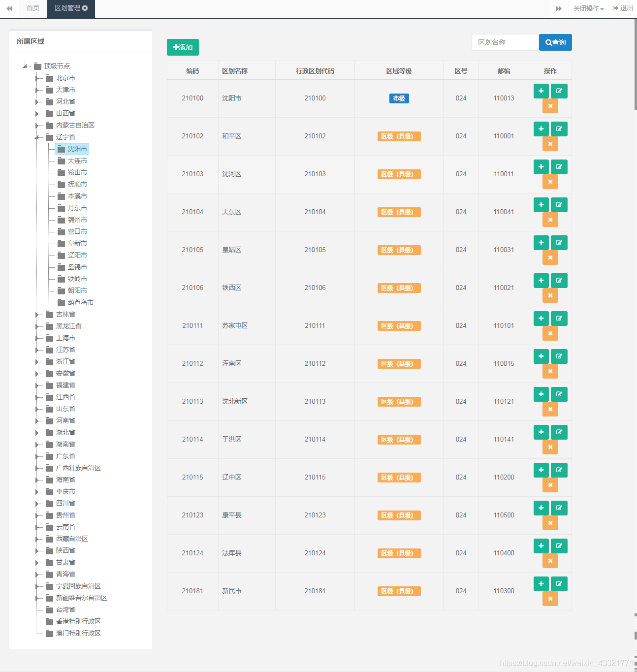Click postal code 110013 cell

click(504, 98)
